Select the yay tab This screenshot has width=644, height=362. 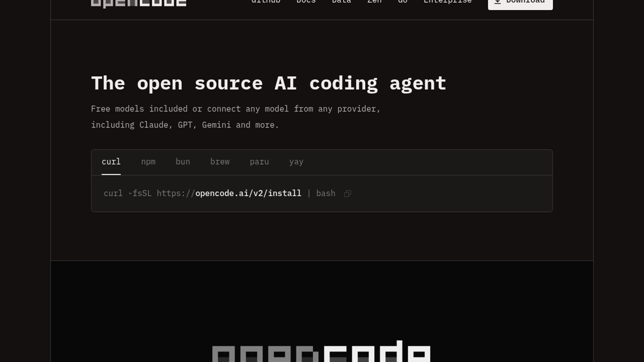click(296, 162)
